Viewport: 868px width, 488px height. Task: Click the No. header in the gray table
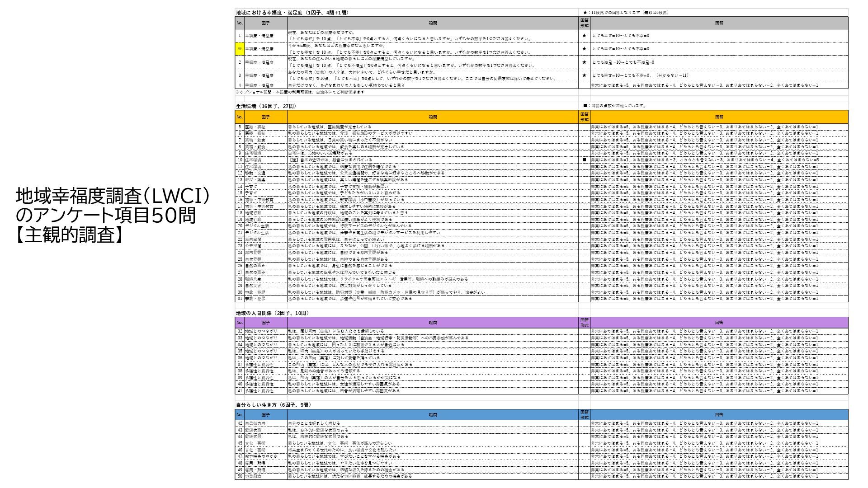[239, 23]
